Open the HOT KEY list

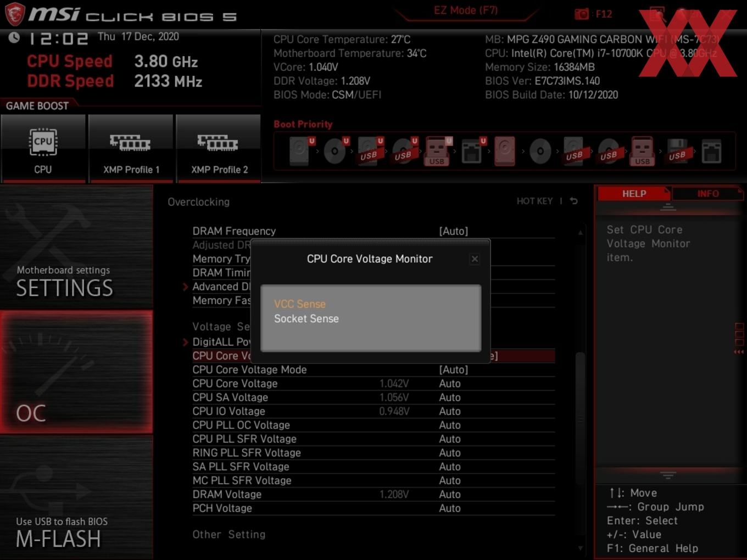pyautogui.click(x=534, y=201)
